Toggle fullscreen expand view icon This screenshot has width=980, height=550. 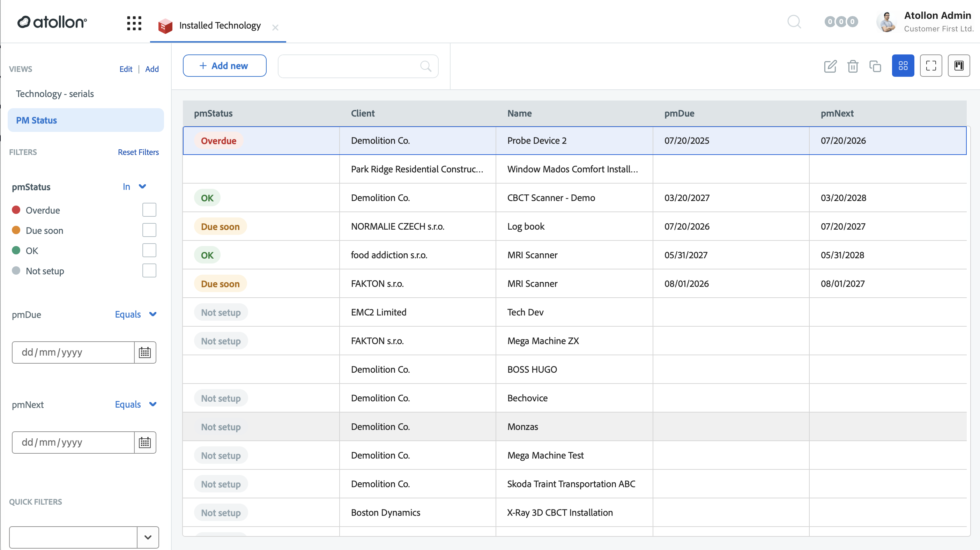click(x=931, y=66)
